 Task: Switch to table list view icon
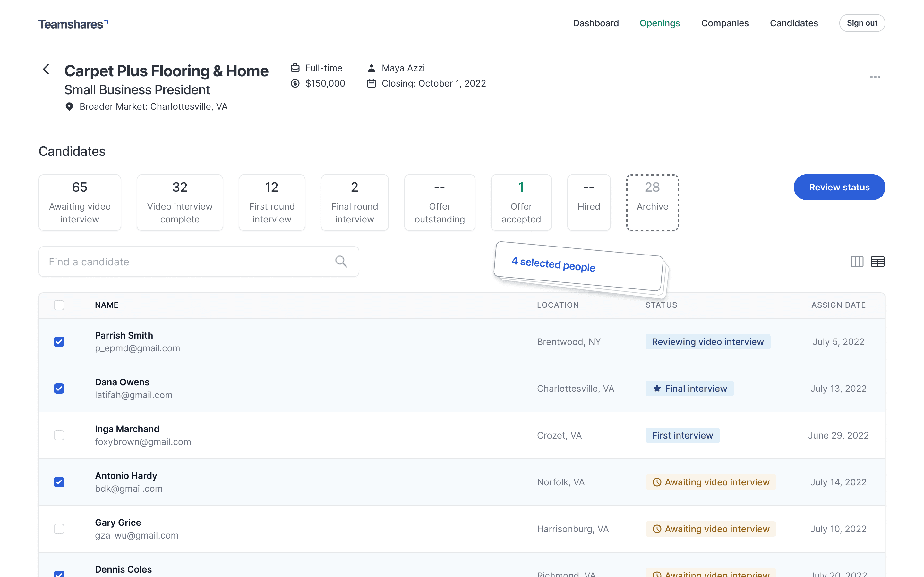click(x=877, y=262)
